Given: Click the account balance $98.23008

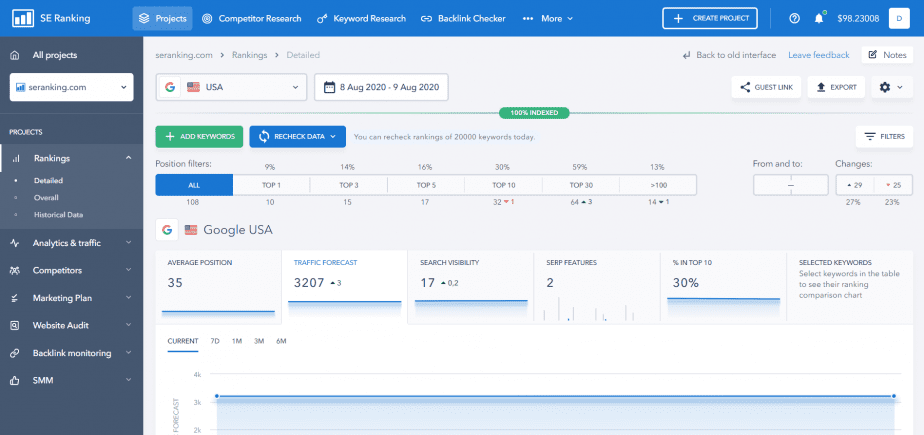Looking at the screenshot, I should click(x=858, y=19).
